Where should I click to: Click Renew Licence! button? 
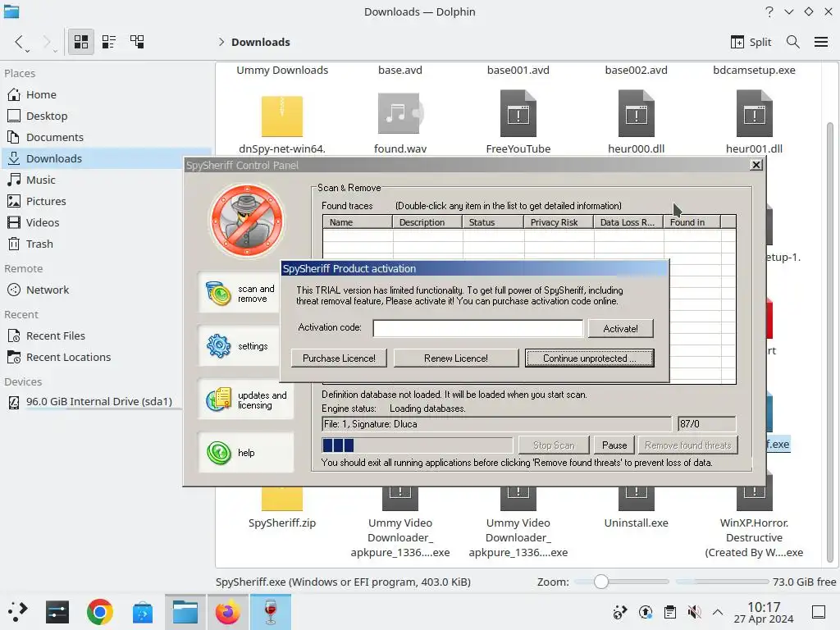tap(456, 358)
